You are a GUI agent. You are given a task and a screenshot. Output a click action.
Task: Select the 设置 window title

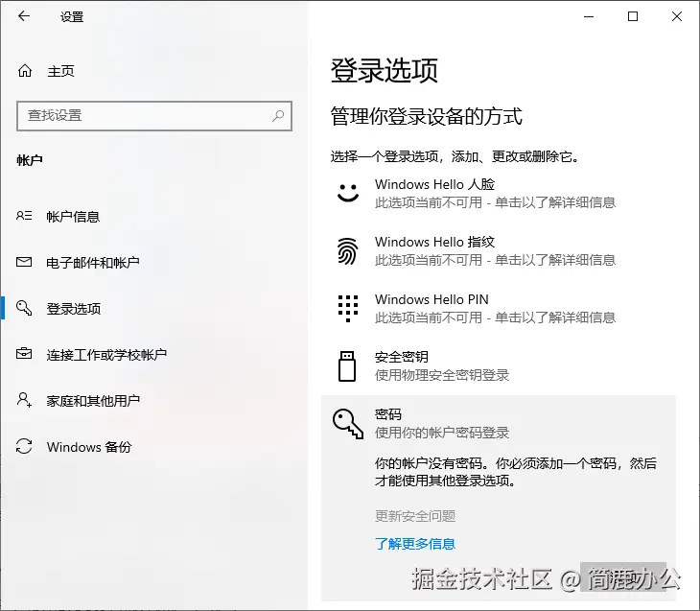point(72,17)
